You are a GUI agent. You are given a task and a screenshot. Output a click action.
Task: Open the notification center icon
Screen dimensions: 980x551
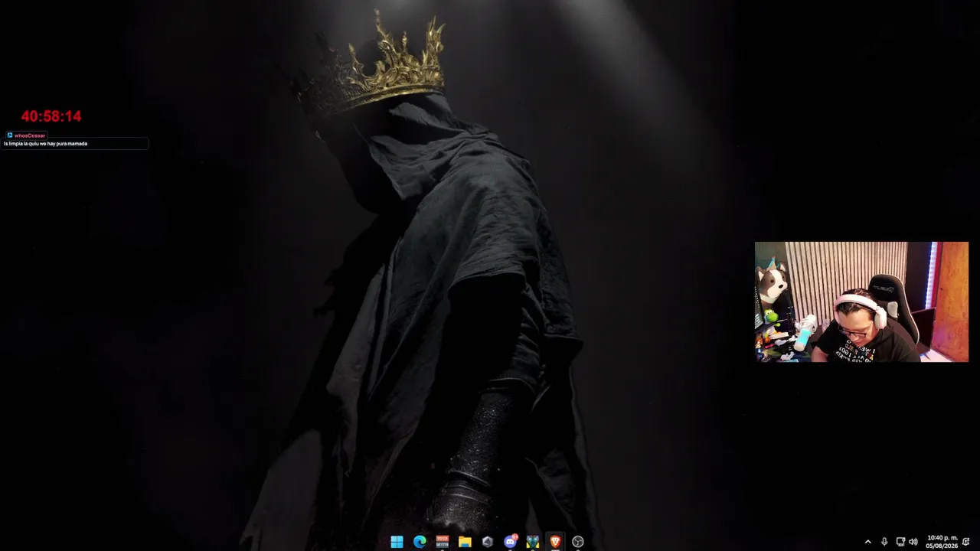[x=966, y=542]
